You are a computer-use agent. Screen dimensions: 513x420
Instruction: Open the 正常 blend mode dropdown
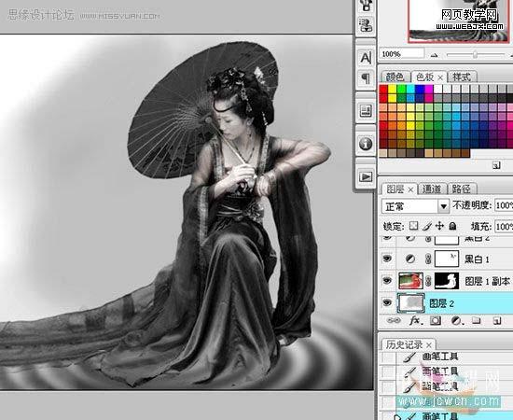point(415,206)
